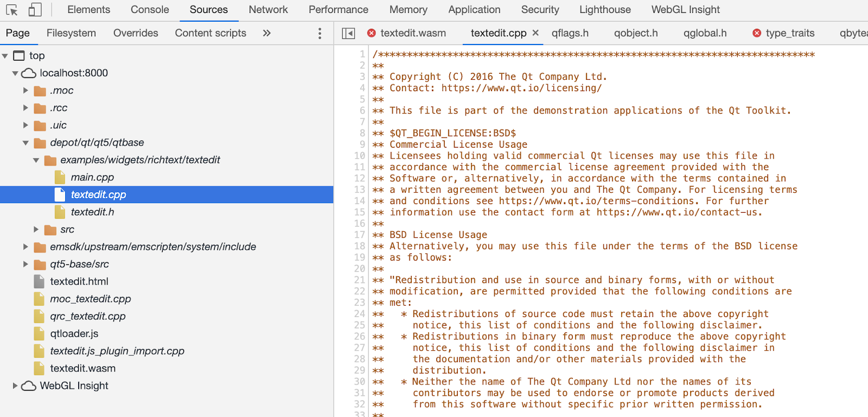This screenshot has height=417, width=868.
Task: Click the src folder icon
Action: click(50, 230)
